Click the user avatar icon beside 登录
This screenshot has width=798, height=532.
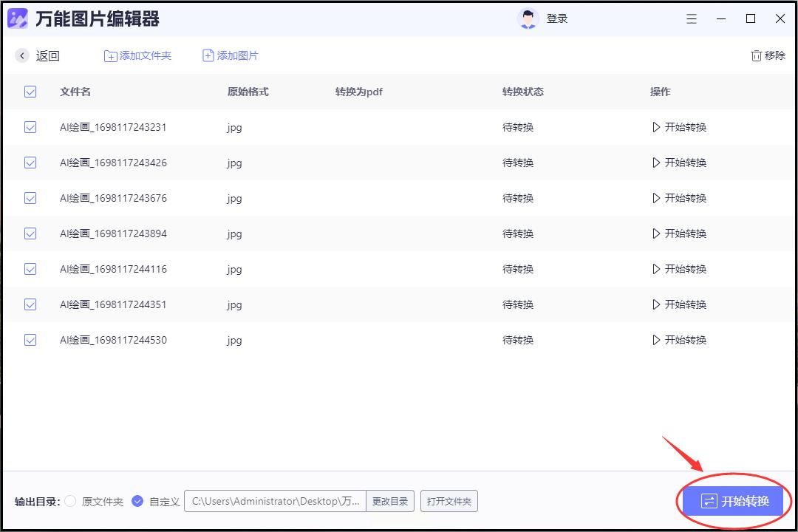[x=528, y=18]
